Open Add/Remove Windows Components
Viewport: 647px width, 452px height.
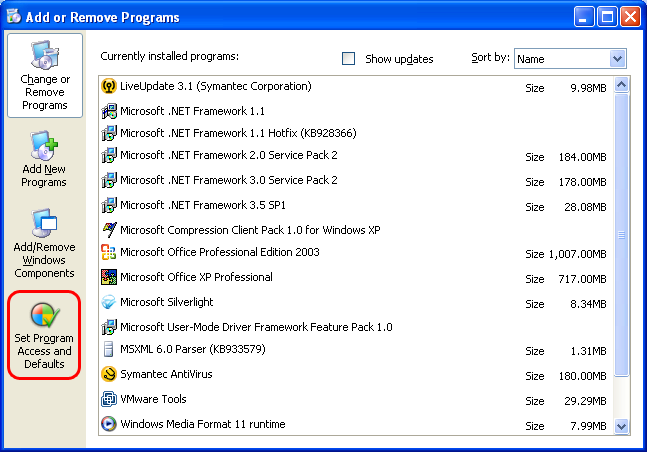coord(44,244)
